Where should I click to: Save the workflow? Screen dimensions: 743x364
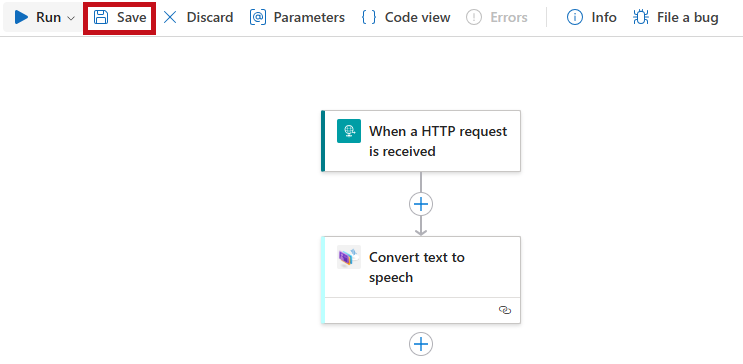[119, 18]
